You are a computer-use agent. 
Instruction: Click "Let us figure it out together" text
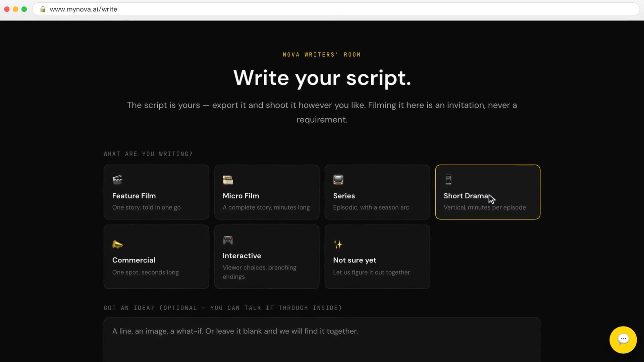point(371,273)
